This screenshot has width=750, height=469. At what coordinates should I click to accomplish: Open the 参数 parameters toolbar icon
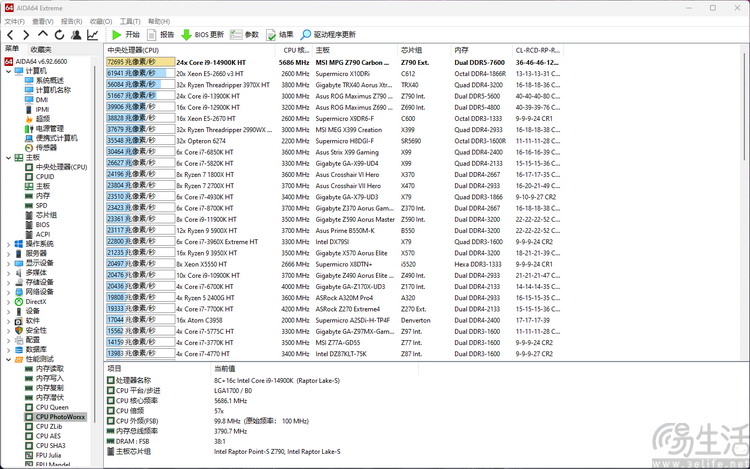236,34
